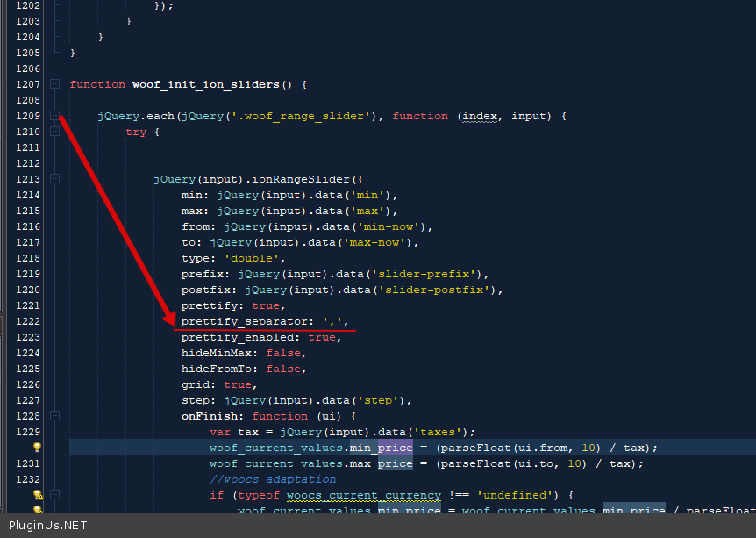Fold the onFinish function at line 1228

[54, 416]
